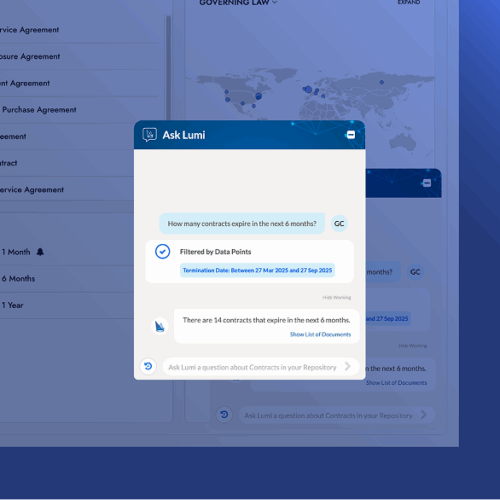Minimize the front Ask Lumi chat panel

[351, 135]
